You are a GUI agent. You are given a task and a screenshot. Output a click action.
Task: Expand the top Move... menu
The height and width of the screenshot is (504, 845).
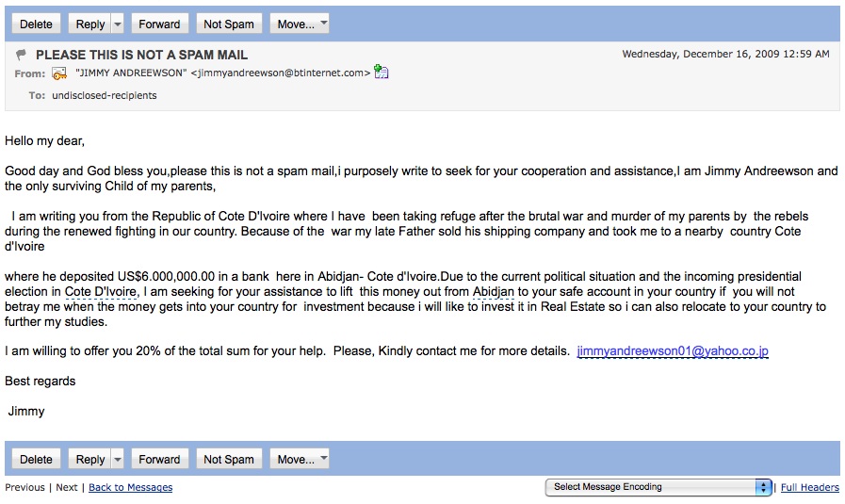pos(300,24)
